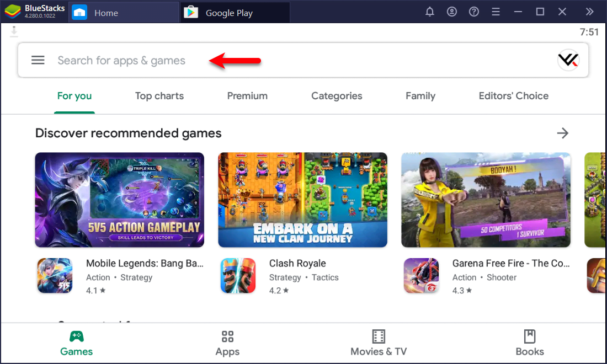Click the BlueStacks logo in the title bar
Viewport: 607px width, 364px height.
pyautogui.click(x=13, y=12)
